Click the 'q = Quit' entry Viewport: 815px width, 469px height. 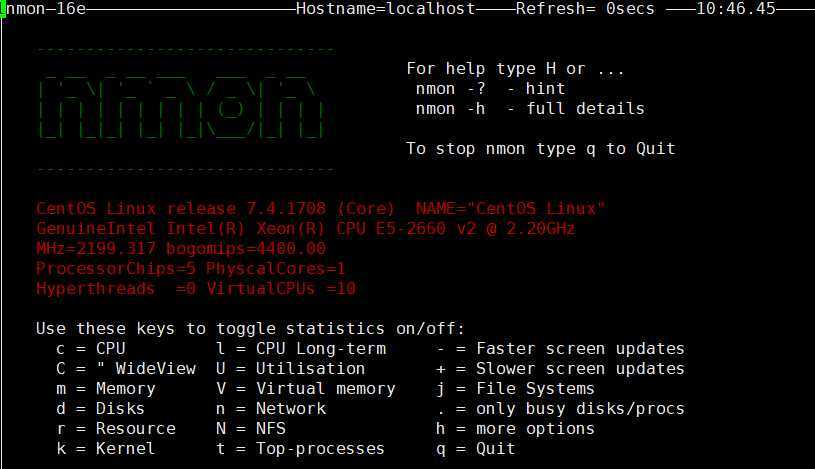coord(476,448)
